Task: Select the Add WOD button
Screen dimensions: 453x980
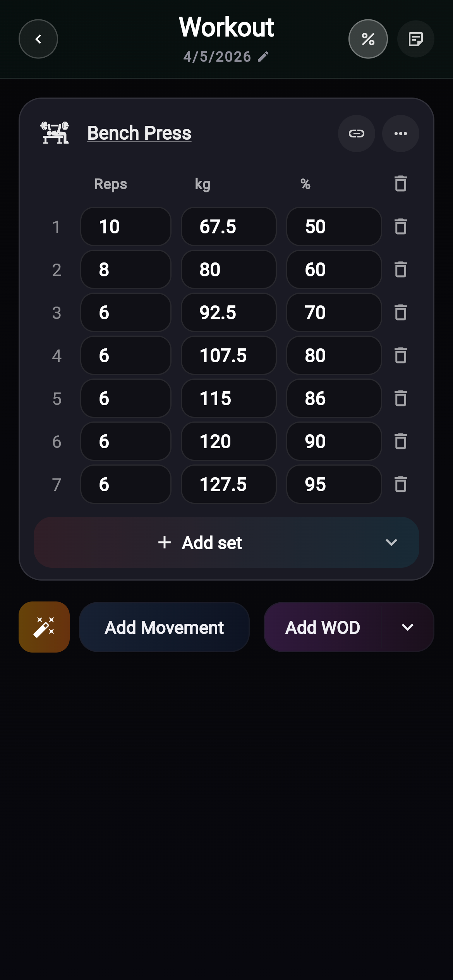Action: click(x=323, y=627)
